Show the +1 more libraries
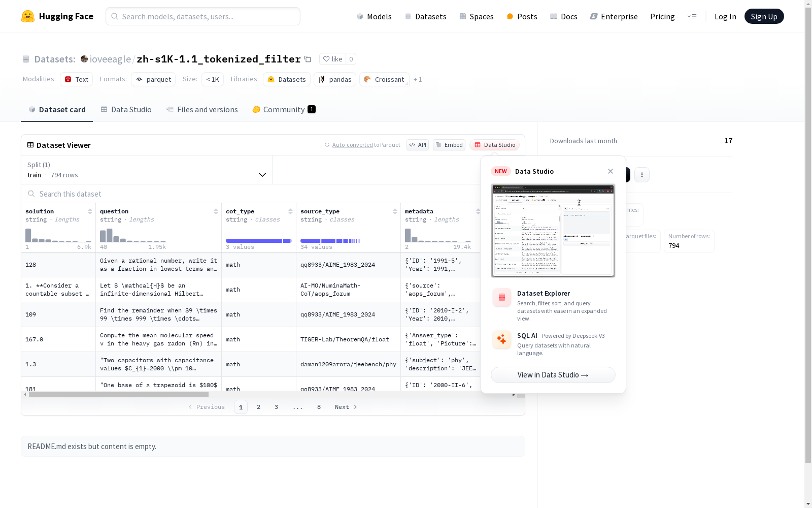Image resolution: width=812 pixels, height=508 pixels. [418, 79]
